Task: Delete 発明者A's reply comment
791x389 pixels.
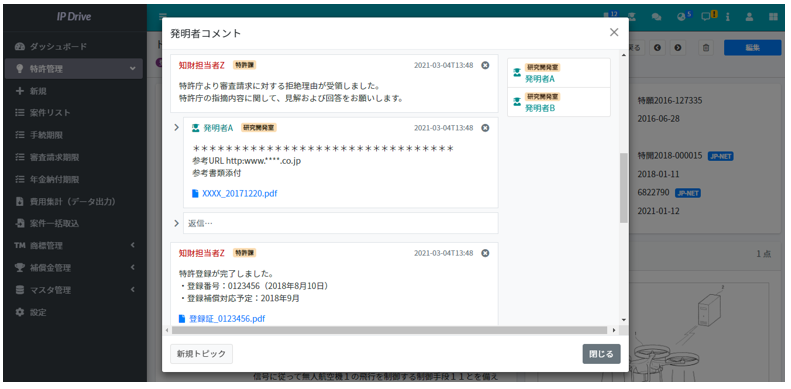Action: [485, 128]
